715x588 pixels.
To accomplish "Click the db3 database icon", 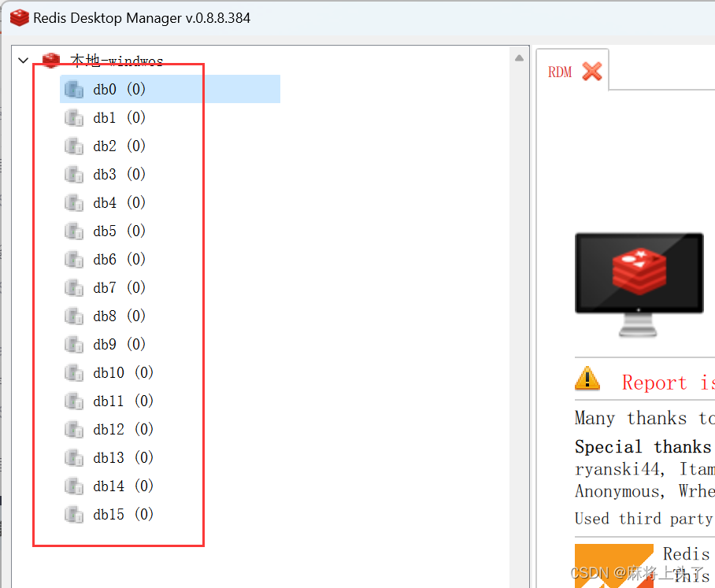I will point(74,175).
